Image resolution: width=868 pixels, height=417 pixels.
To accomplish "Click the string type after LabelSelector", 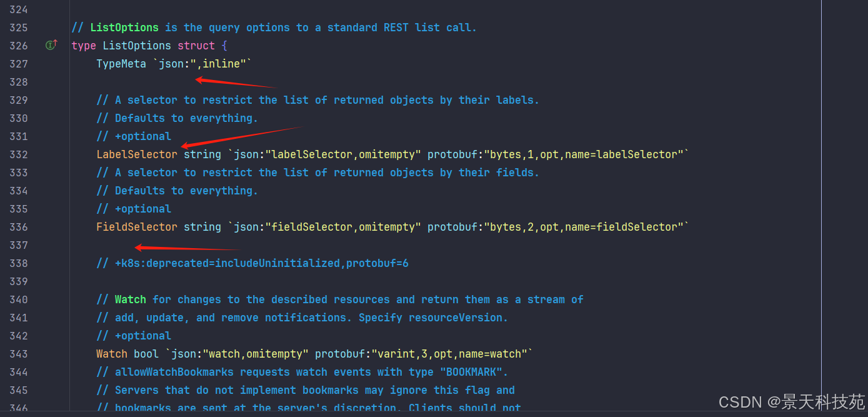I will pos(202,154).
